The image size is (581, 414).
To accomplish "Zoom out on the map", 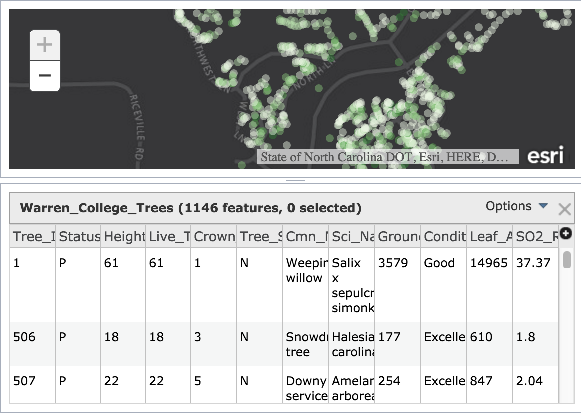I will 44,76.
